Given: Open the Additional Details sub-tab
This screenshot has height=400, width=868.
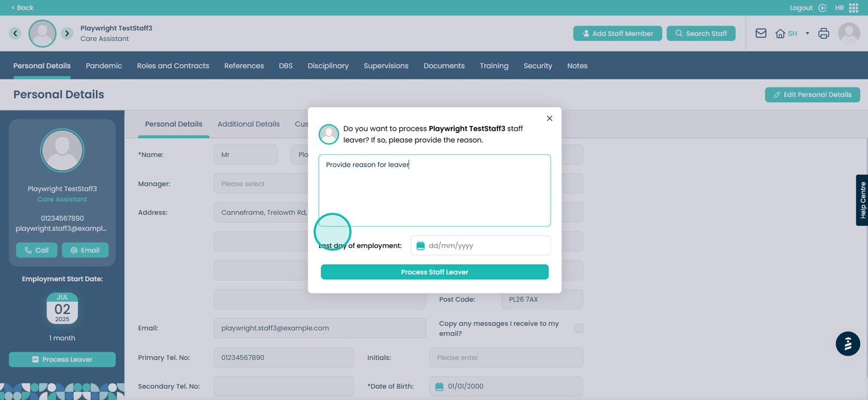Looking at the screenshot, I should point(248,124).
